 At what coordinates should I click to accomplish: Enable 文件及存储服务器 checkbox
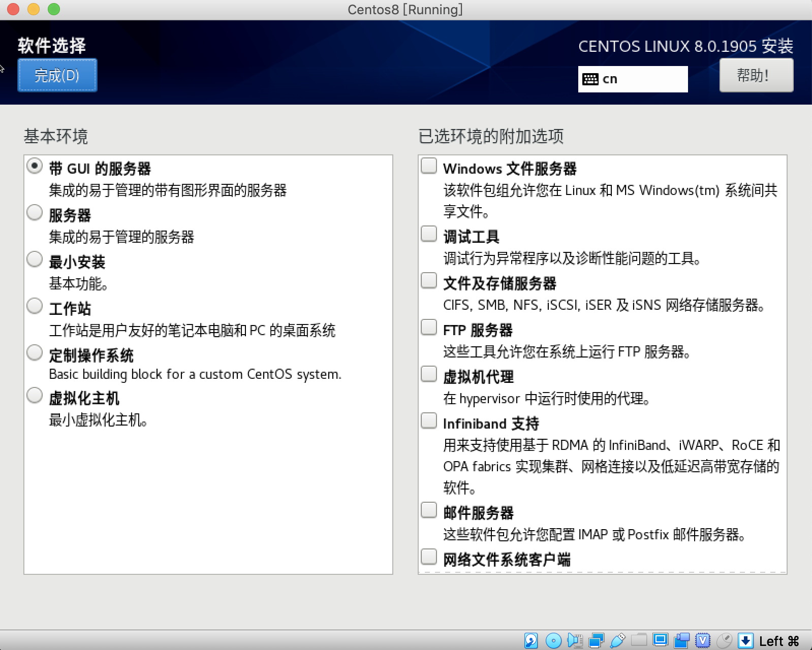tap(429, 280)
